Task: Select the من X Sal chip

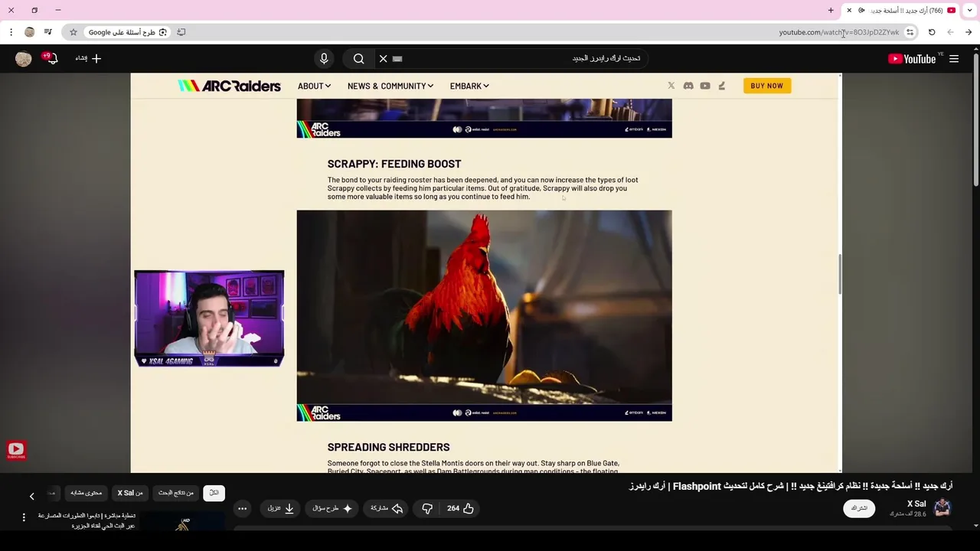Action: pyautogui.click(x=130, y=493)
